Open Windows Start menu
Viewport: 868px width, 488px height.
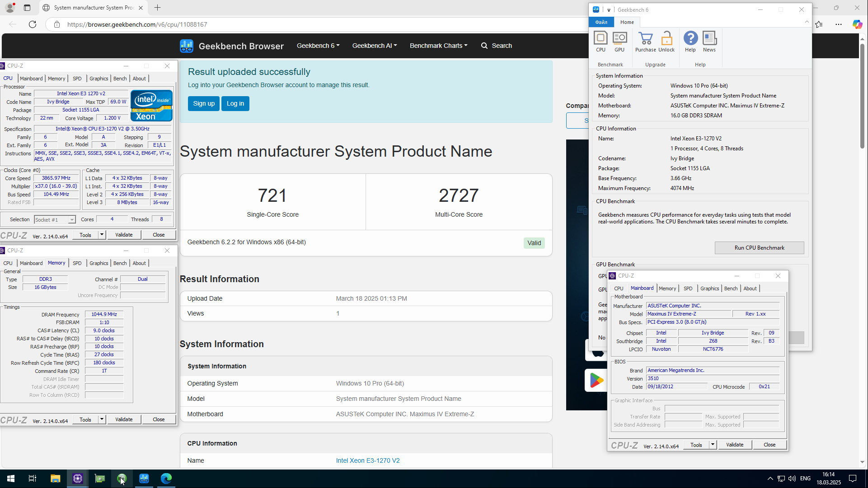[11, 479]
